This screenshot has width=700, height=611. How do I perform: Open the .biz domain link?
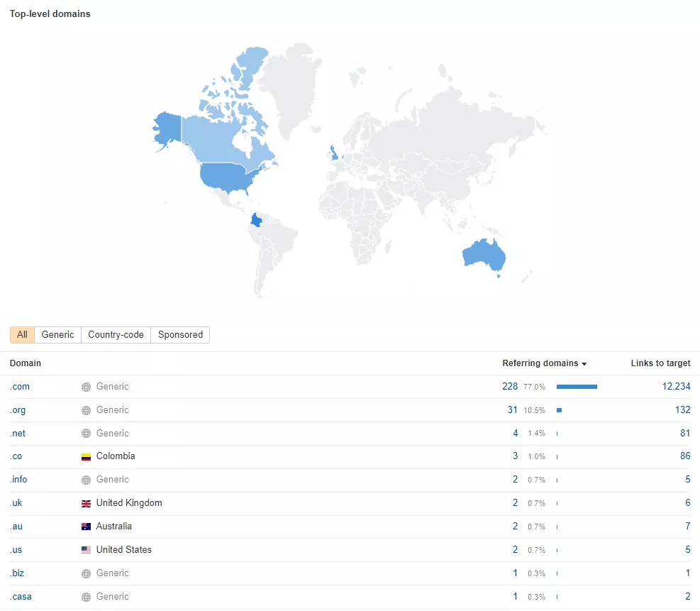pyautogui.click(x=17, y=573)
